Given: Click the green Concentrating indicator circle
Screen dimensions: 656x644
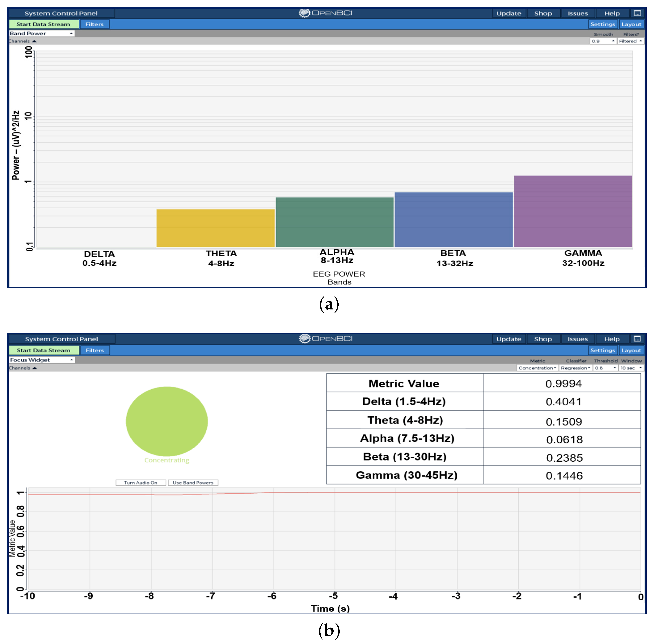Looking at the screenshot, I should [166, 421].
